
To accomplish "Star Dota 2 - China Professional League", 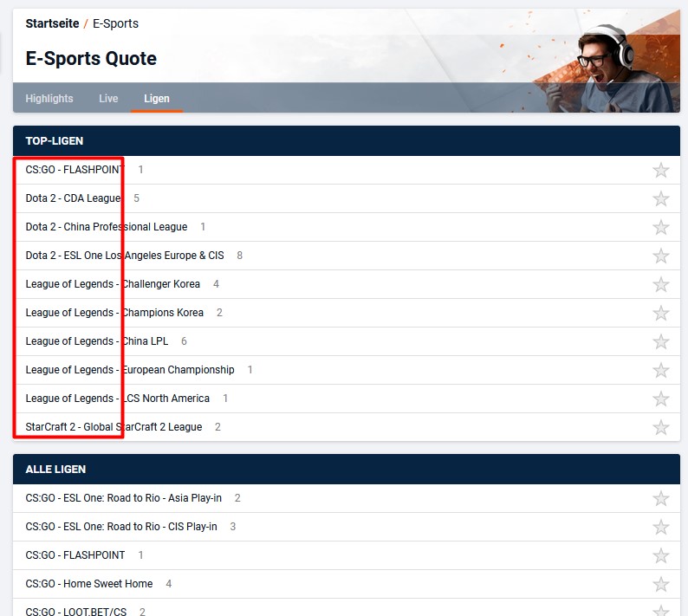I will [x=660, y=227].
